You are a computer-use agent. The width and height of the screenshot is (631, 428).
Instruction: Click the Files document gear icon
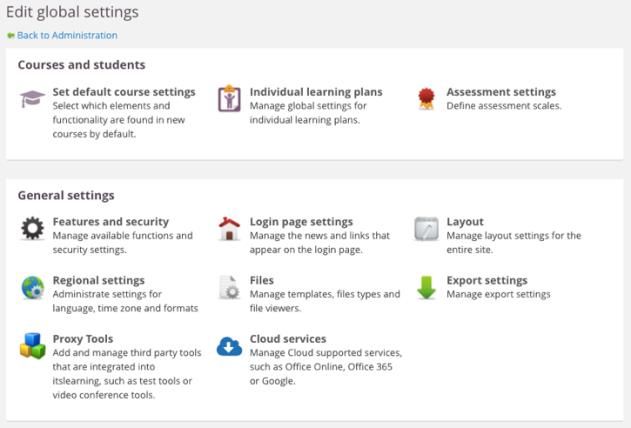click(229, 287)
